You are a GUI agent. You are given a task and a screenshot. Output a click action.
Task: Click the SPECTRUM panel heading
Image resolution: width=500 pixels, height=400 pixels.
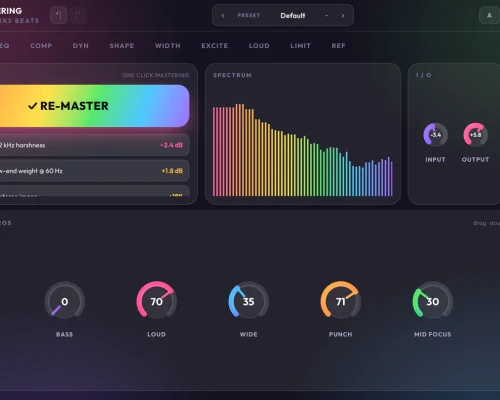coord(232,75)
